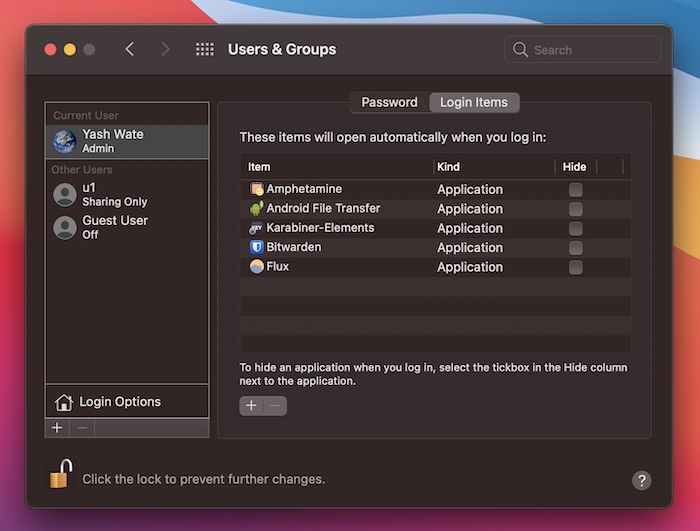Tick the Hide checkbox for Amphetamine
Screen dimensions: 700x531
coord(575,189)
